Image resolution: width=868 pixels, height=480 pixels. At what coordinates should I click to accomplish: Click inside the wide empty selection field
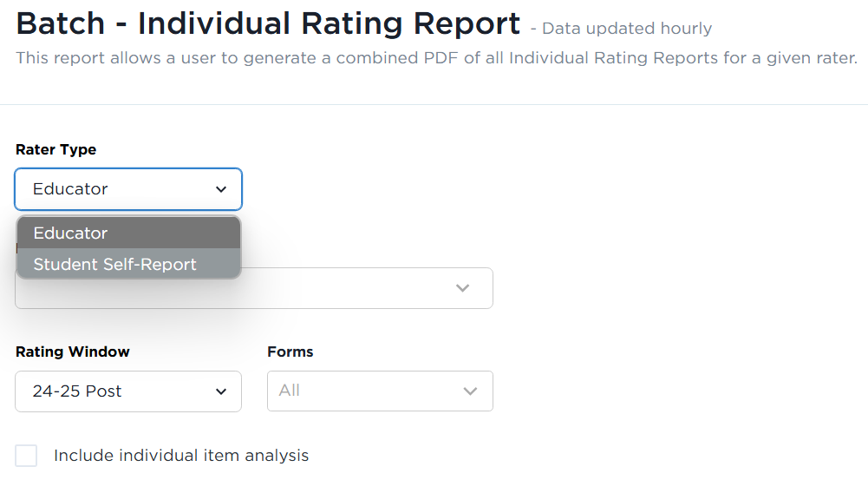pyautogui.click(x=254, y=288)
